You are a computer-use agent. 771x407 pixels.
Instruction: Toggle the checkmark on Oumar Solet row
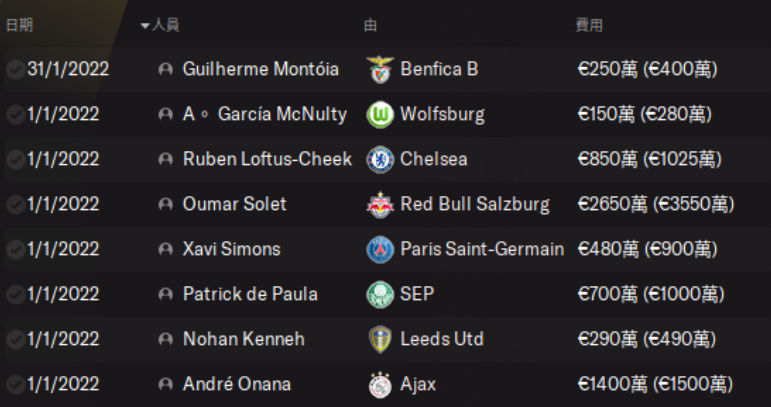(x=16, y=204)
